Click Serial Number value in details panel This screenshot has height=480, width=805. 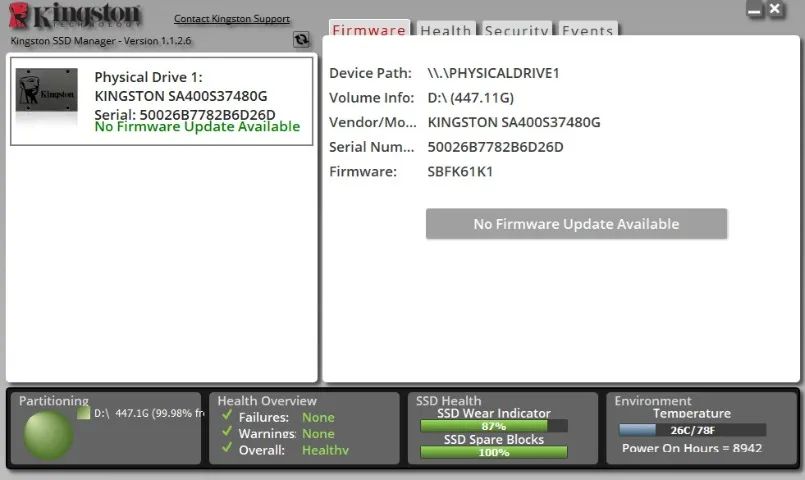[x=495, y=147]
